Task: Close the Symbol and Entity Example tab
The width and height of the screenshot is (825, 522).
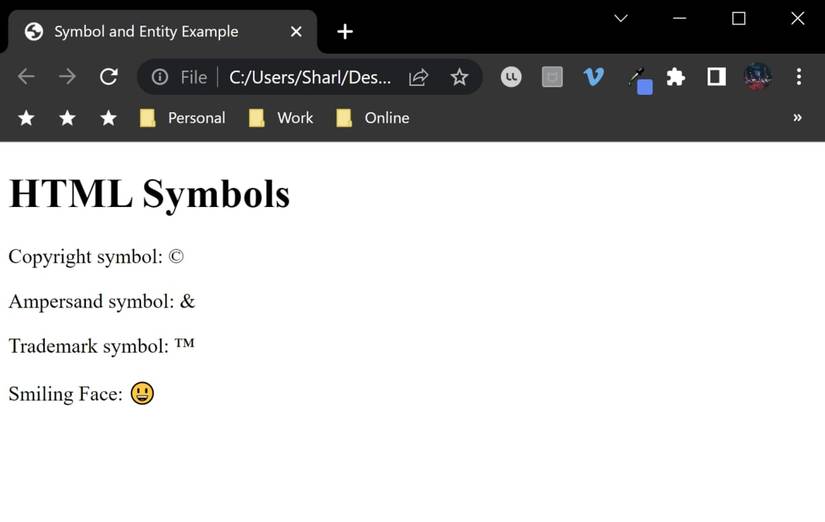Action: [296, 32]
